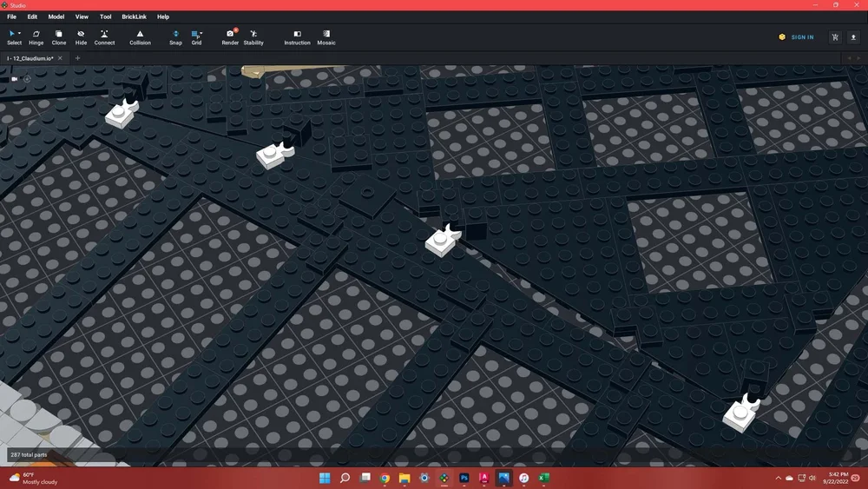The width and height of the screenshot is (868, 489).
Task: Open the Select tool dropdown arrow
Action: pos(19,33)
